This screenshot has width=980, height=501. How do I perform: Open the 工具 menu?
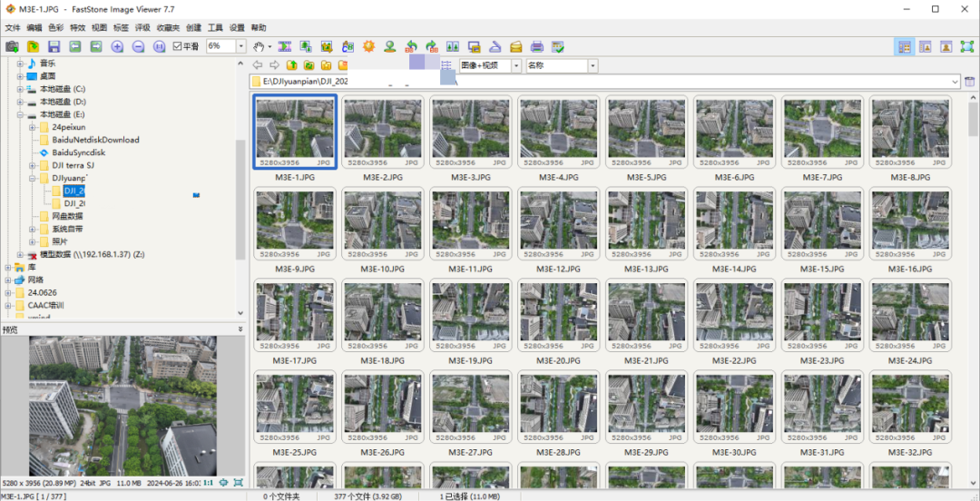tap(215, 27)
